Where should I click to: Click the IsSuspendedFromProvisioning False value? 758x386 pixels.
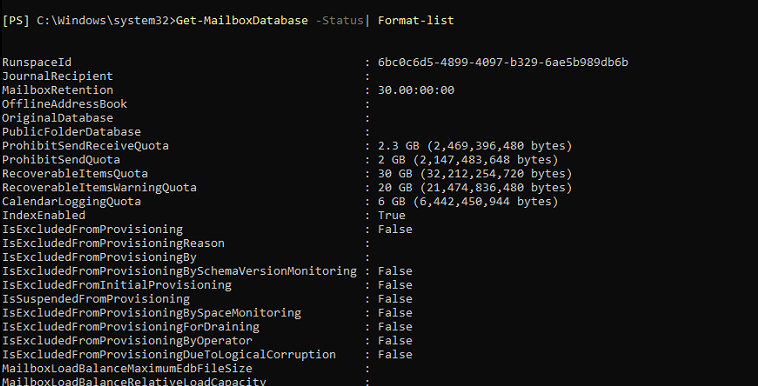[395, 299]
